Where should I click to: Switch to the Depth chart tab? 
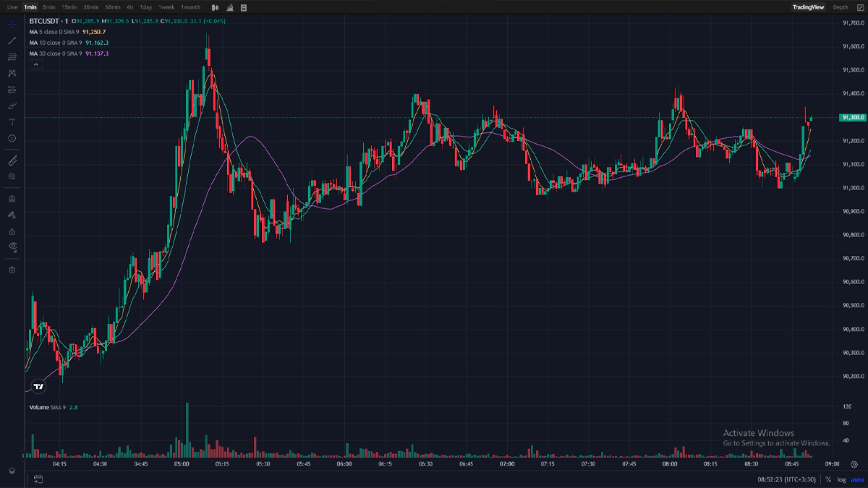click(x=841, y=7)
